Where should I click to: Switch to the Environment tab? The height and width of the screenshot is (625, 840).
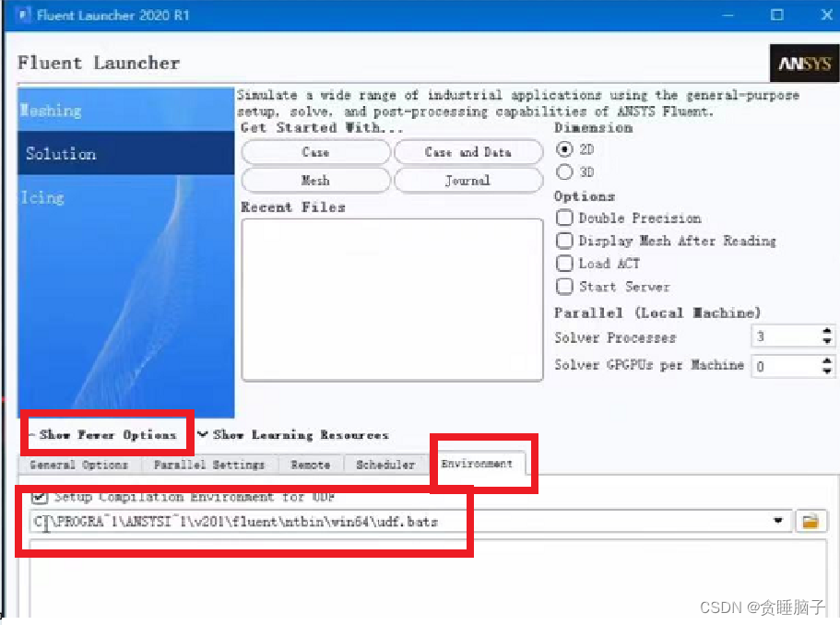(477, 464)
